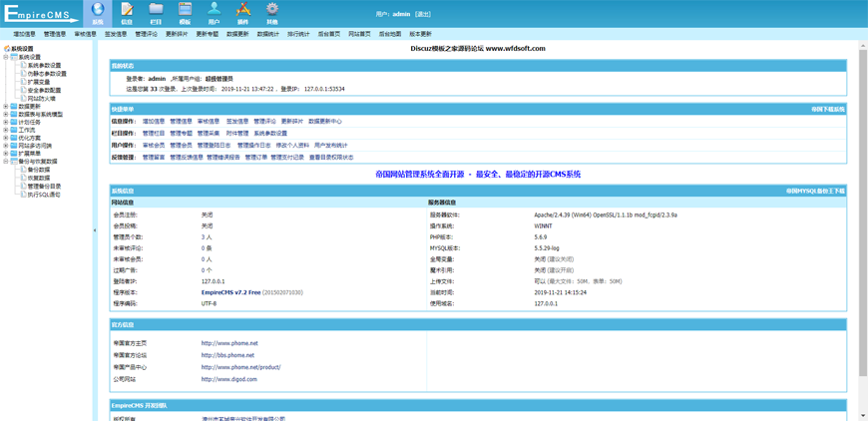Click the EmpireCMS logo

(x=41, y=14)
